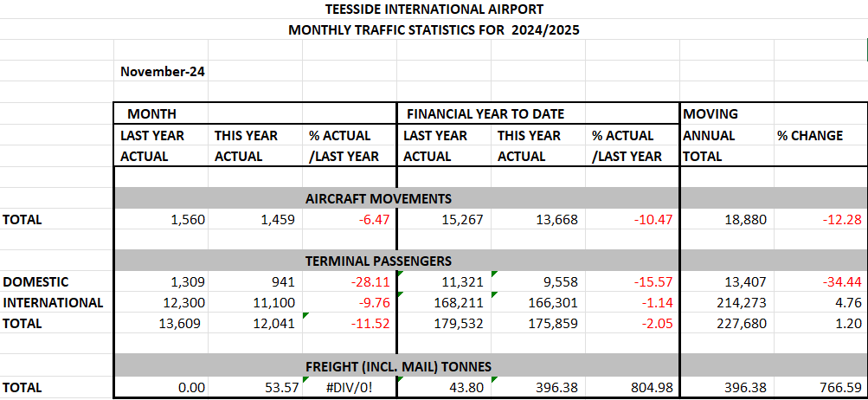Image resolution: width=868 pixels, height=400 pixels.
Task: Click international last year value 12,300
Action: coord(161,303)
